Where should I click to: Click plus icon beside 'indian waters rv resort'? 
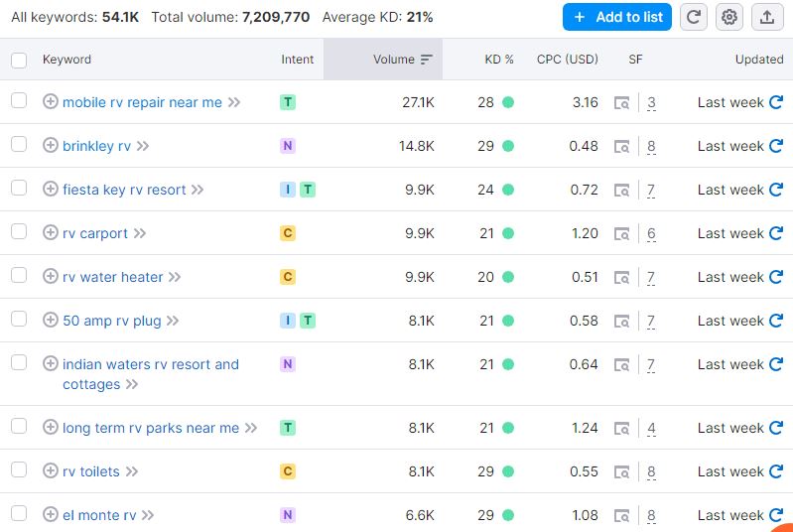(50, 363)
